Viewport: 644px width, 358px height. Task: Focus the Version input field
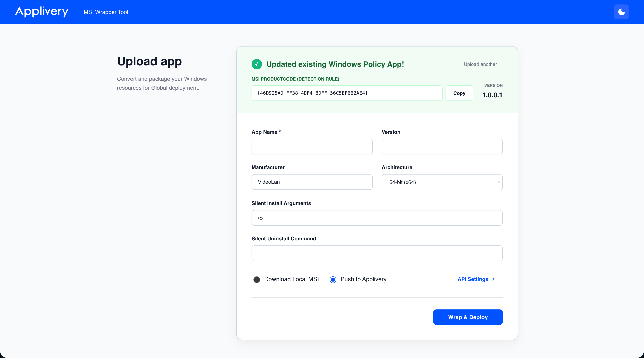pos(442,147)
